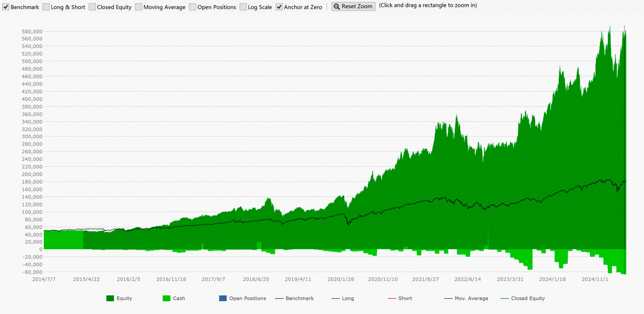Click the red Short legend marker

(x=392, y=298)
